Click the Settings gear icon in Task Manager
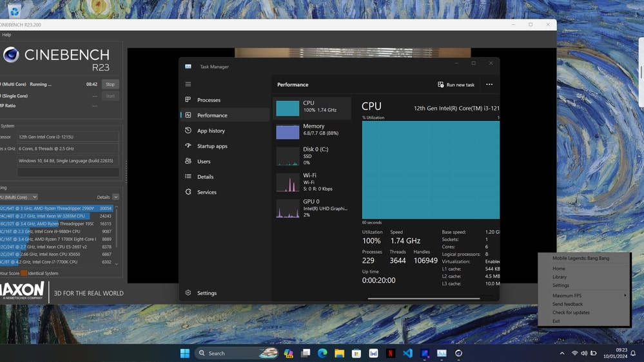Viewport: 644px width, 362px height. (x=188, y=293)
